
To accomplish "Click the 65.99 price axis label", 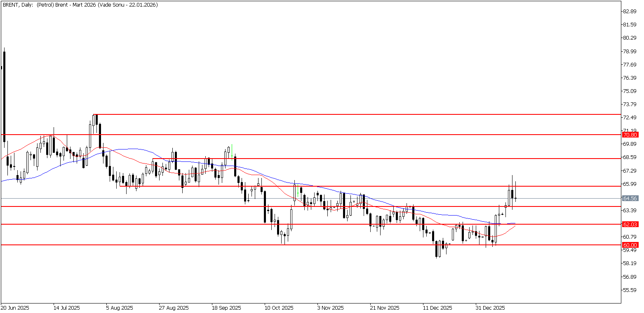I will (630, 184).
